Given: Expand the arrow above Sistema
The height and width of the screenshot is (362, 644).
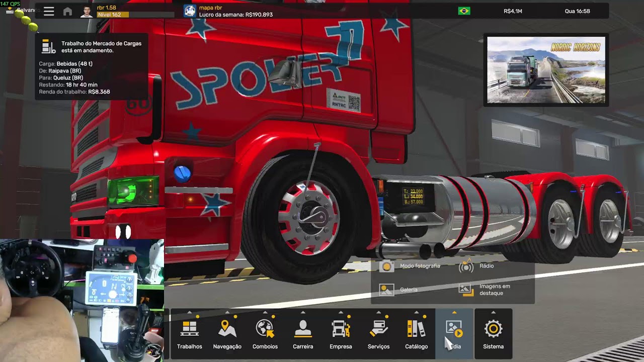Looking at the screenshot, I should coord(493,312).
